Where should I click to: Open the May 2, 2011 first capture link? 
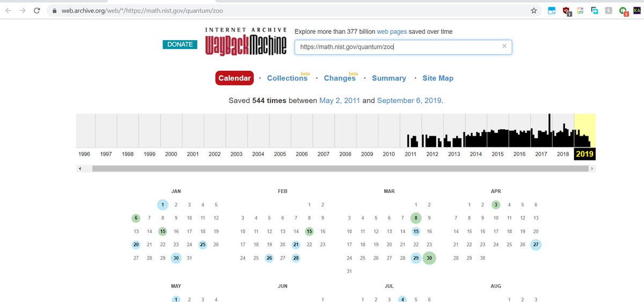(x=340, y=100)
